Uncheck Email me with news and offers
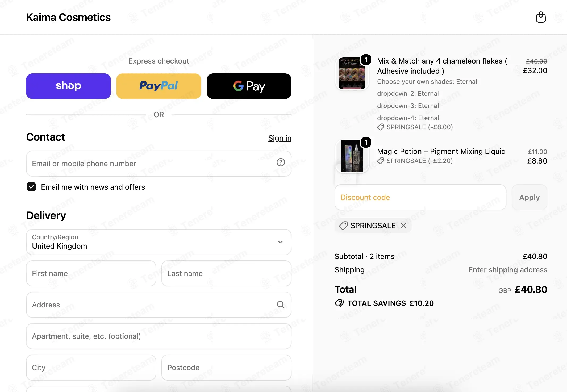 31,187
